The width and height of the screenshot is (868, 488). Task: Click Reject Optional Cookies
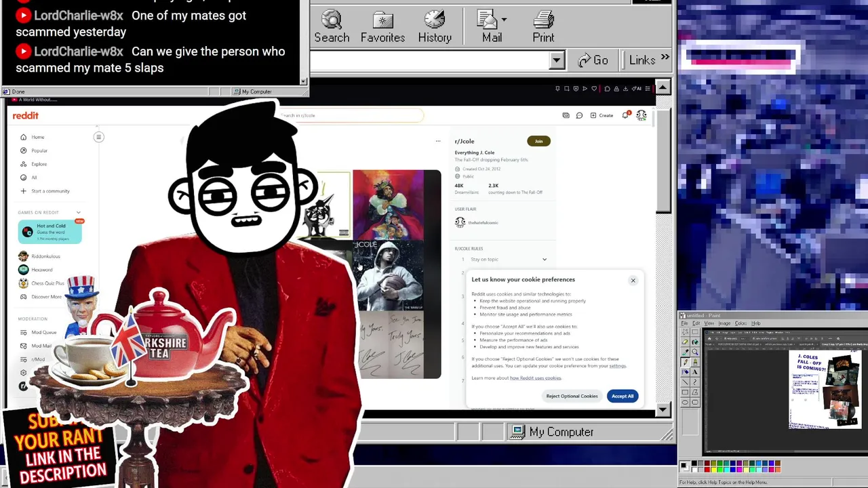(x=572, y=396)
